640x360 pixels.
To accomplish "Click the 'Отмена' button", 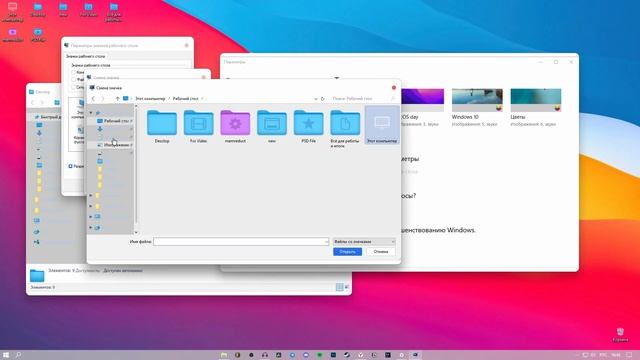I will coord(380,252).
